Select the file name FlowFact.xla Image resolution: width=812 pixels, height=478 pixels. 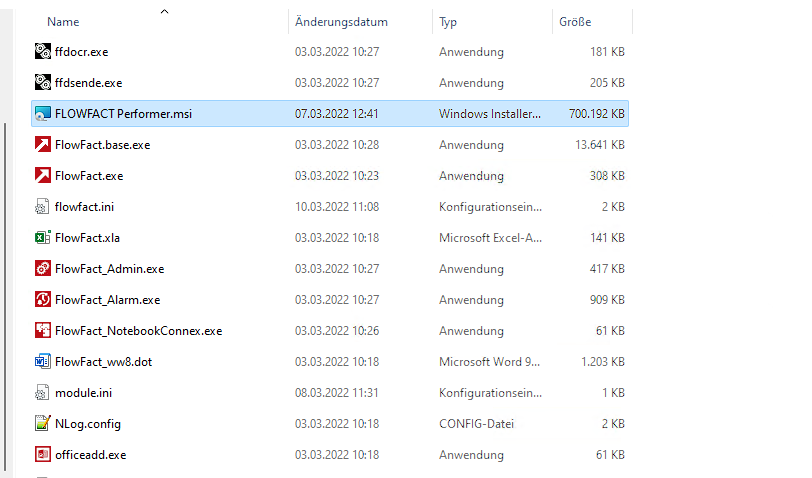coord(88,238)
